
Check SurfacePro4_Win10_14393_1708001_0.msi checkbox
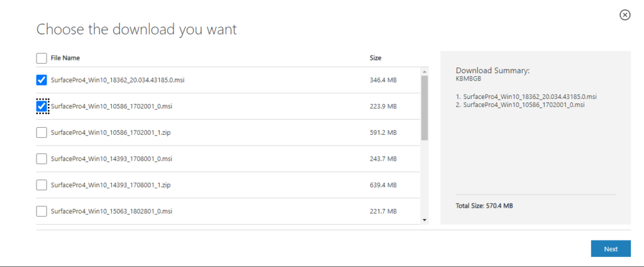point(42,159)
